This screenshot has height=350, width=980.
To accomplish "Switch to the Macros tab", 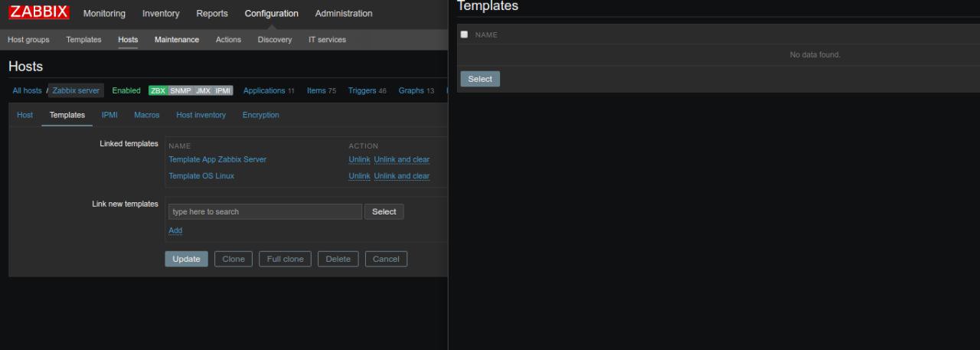I will pyautogui.click(x=147, y=115).
